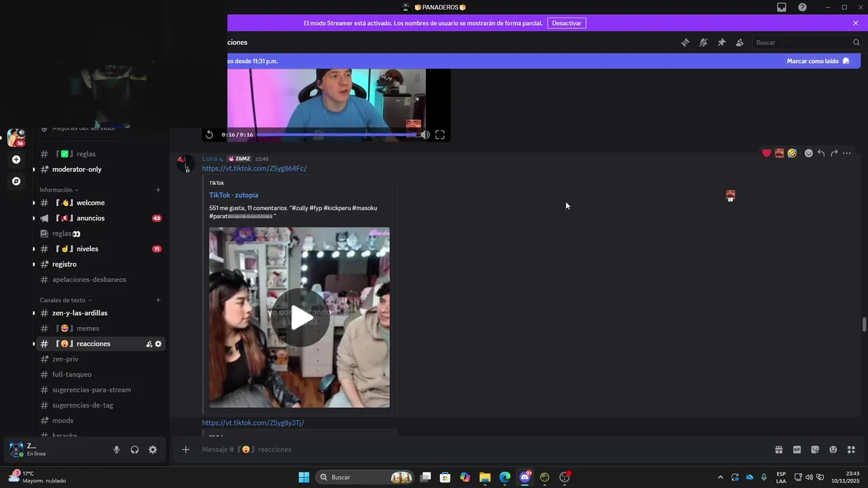Toggle headphones deafen in user panel
868x488 pixels.
[134, 449]
